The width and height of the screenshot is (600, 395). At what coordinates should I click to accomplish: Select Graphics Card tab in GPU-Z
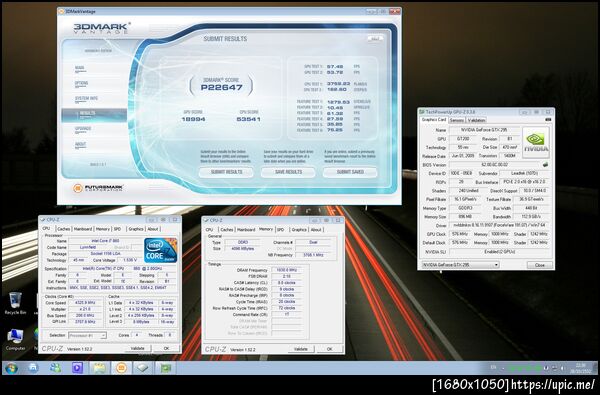pos(434,120)
